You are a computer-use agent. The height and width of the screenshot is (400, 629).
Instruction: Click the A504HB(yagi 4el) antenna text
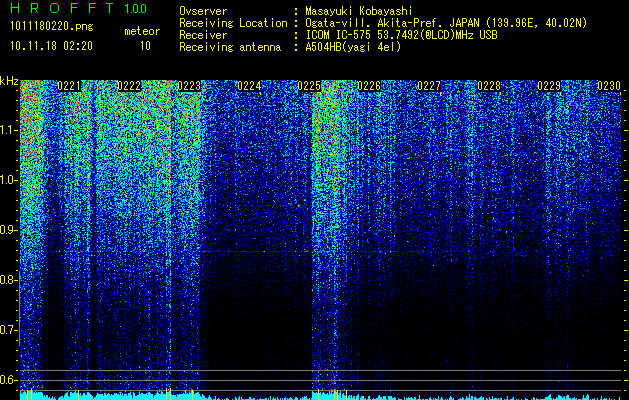pyautogui.click(x=353, y=47)
